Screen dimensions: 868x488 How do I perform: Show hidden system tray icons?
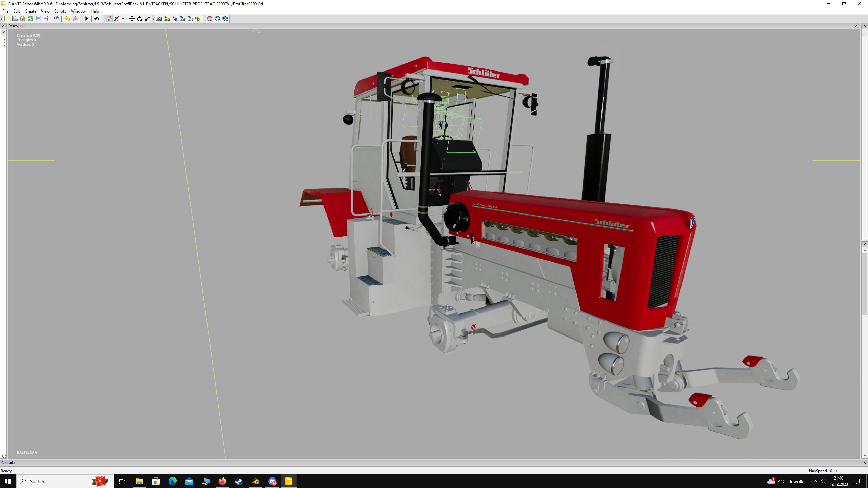[815, 481]
